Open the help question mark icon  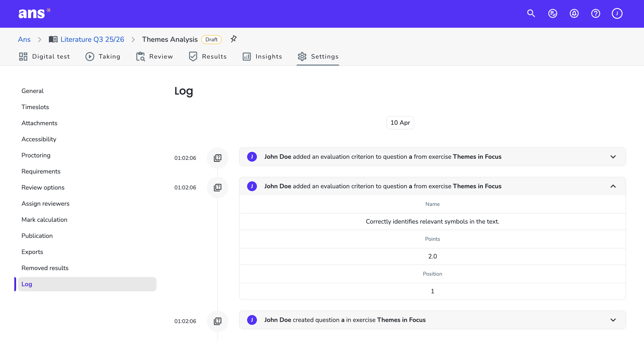point(595,13)
